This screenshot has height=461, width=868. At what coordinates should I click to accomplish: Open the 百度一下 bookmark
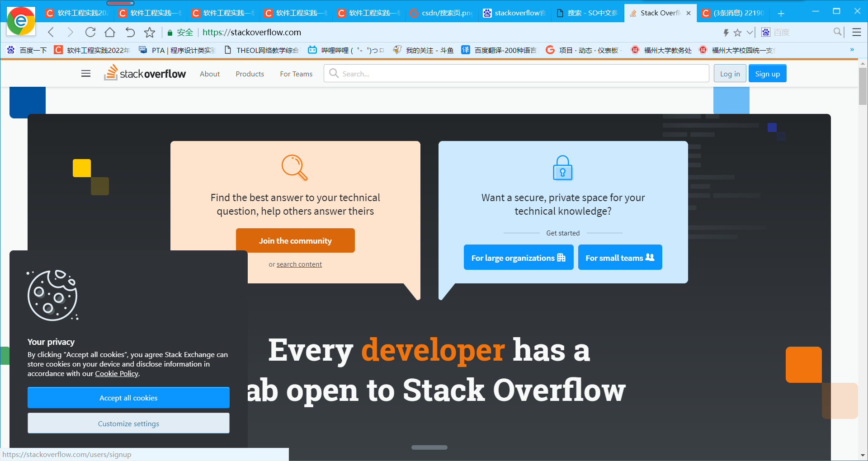tap(27, 50)
